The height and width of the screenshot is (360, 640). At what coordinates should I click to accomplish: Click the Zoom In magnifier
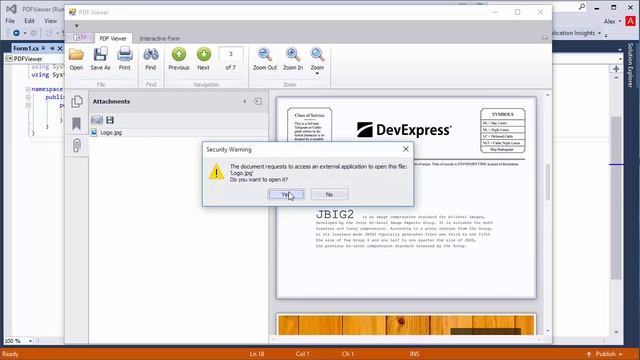click(x=293, y=59)
